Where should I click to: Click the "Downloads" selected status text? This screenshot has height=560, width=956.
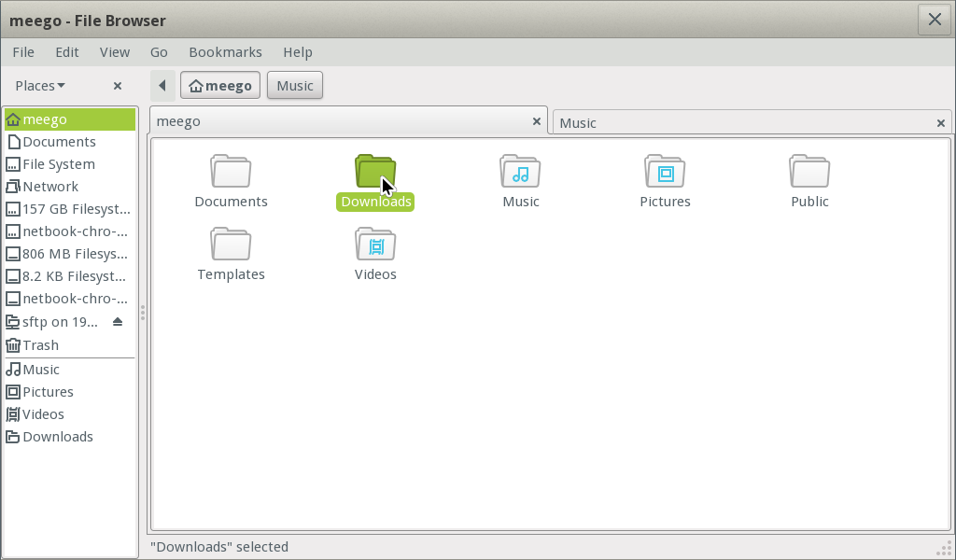pos(219,547)
